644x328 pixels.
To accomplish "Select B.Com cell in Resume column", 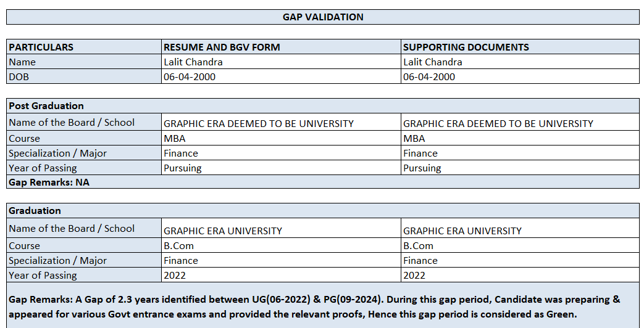I will (179, 245).
